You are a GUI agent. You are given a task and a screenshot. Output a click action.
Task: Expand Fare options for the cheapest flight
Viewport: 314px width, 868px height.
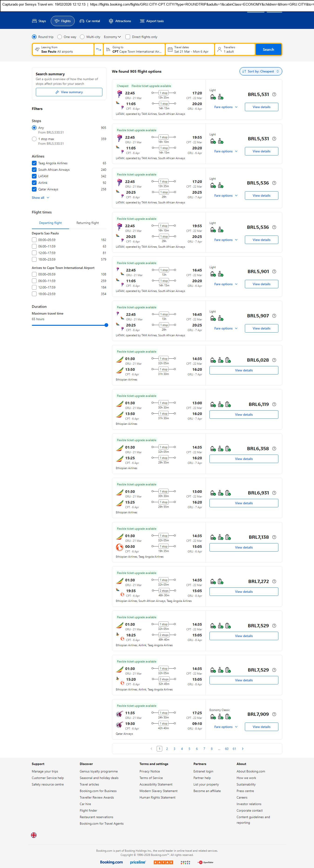tap(226, 107)
